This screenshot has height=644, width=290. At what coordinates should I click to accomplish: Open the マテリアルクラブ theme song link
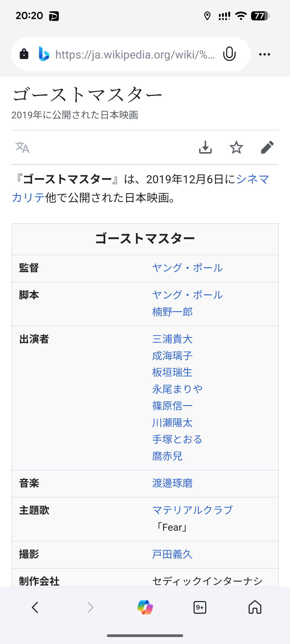pyautogui.click(x=192, y=510)
